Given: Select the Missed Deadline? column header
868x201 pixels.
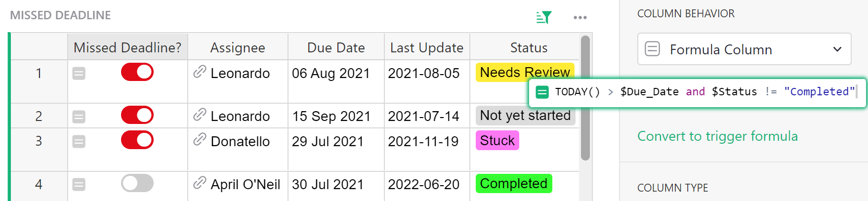Looking at the screenshot, I should pos(127,47).
